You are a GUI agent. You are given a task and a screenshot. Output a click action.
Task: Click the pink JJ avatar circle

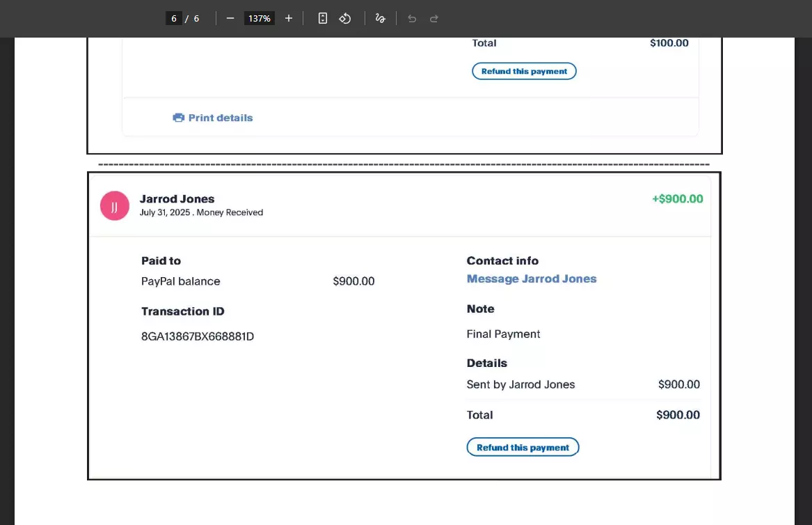[x=114, y=205]
